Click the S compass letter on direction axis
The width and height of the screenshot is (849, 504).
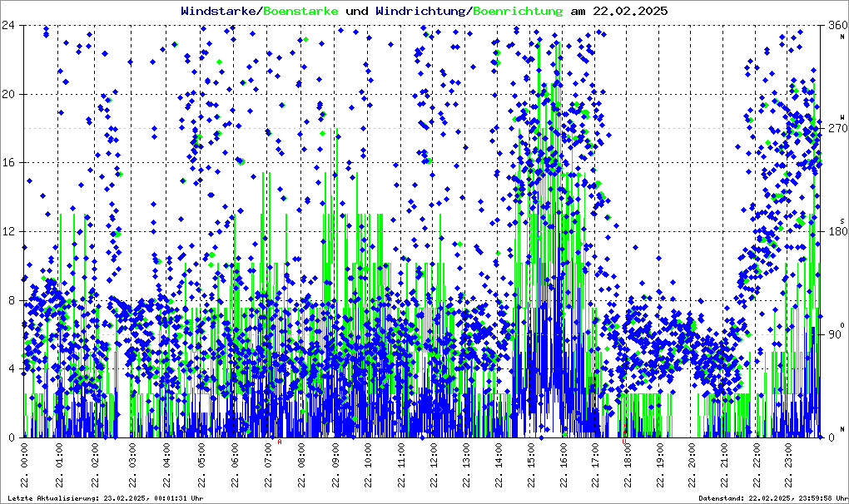[842, 220]
